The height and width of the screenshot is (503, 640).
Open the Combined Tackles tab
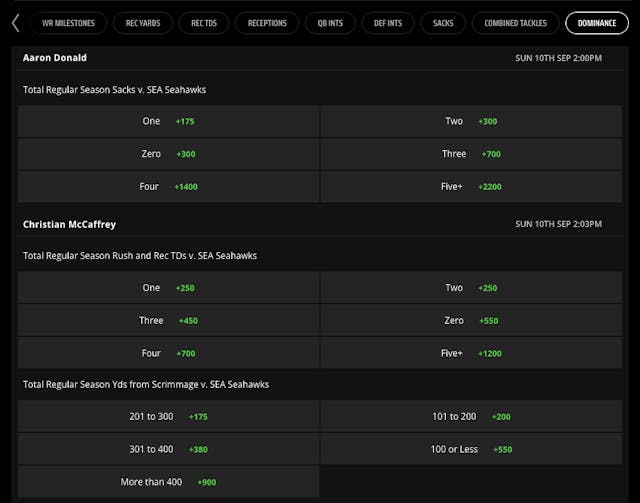click(515, 23)
